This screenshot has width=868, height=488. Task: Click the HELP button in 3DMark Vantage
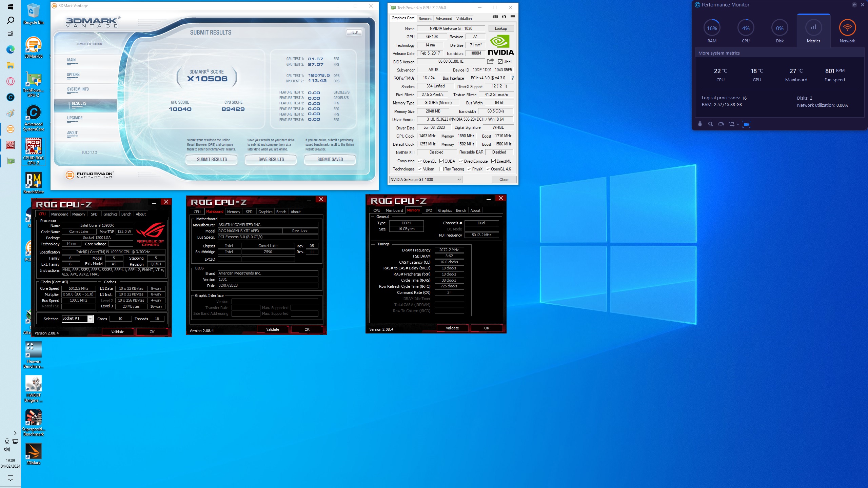click(x=354, y=32)
